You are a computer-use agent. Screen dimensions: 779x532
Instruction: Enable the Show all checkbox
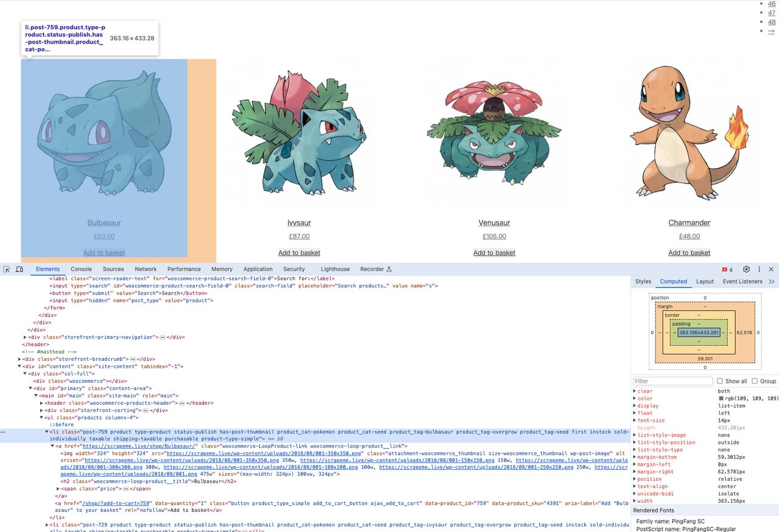(720, 381)
